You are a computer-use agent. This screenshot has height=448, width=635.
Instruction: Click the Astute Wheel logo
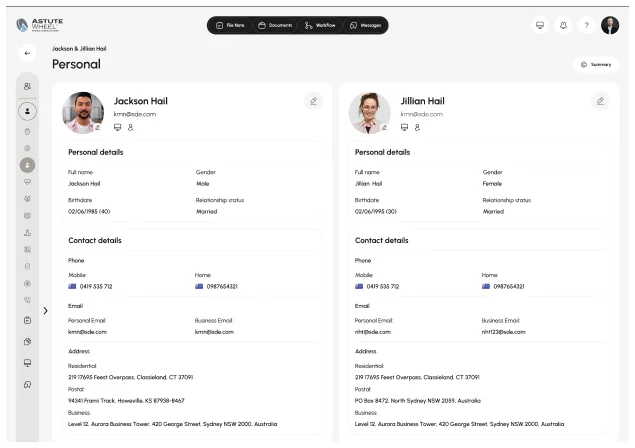point(40,25)
